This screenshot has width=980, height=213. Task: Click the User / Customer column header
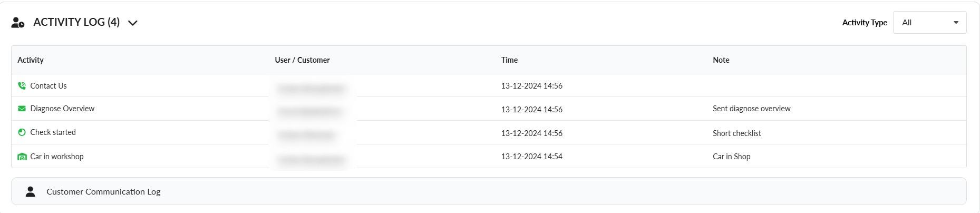pyautogui.click(x=302, y=60)
